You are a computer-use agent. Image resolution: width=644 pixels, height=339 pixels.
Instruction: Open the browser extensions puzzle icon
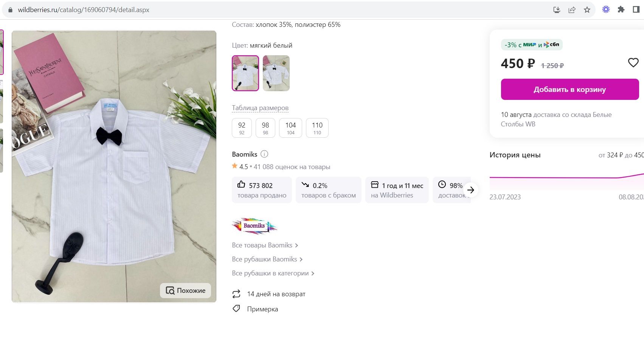621,10
